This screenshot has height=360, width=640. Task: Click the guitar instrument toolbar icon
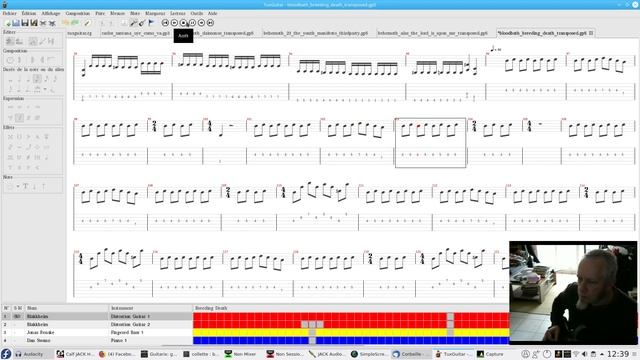pyautogui.click(x=142, y=23)
